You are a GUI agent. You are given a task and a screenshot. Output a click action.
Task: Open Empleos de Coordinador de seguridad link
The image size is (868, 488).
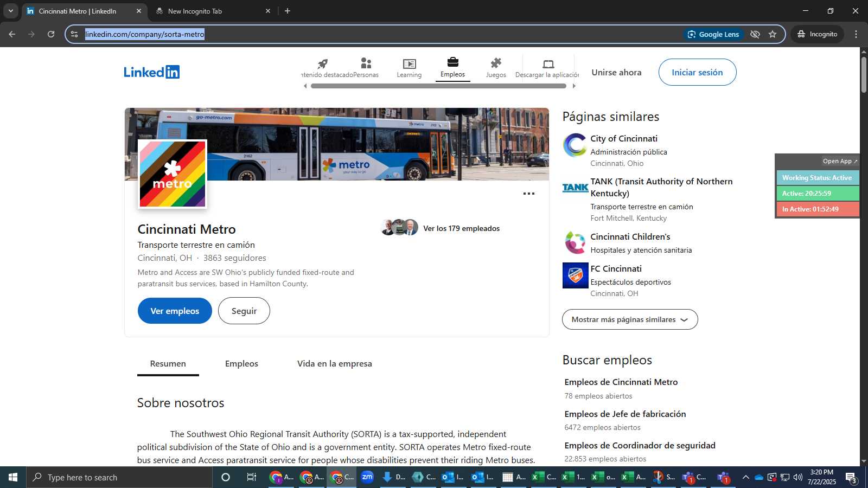640,446
